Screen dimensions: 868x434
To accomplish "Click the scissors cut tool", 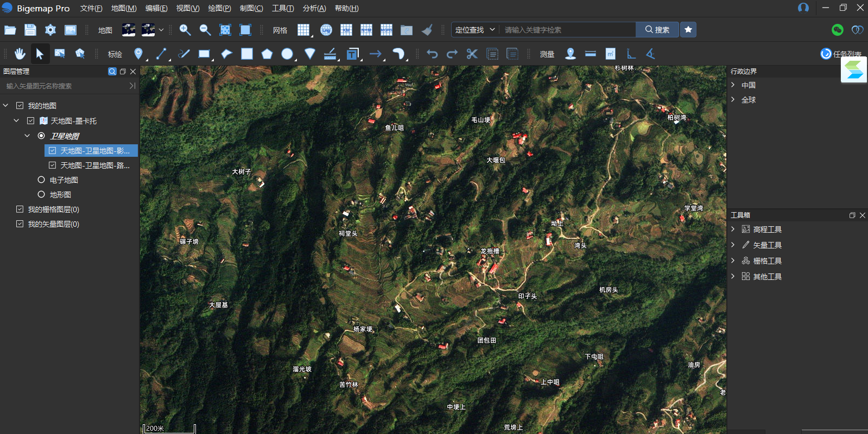I will (472, 54).
